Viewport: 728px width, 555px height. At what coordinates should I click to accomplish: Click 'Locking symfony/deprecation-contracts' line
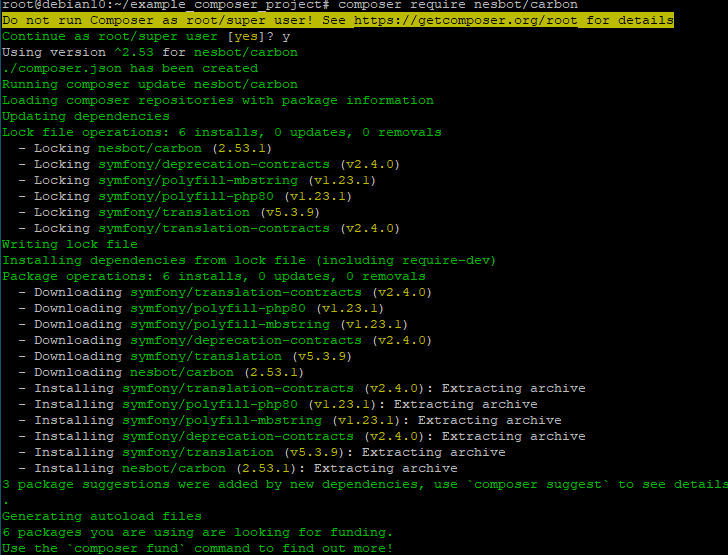coord(209,165)
